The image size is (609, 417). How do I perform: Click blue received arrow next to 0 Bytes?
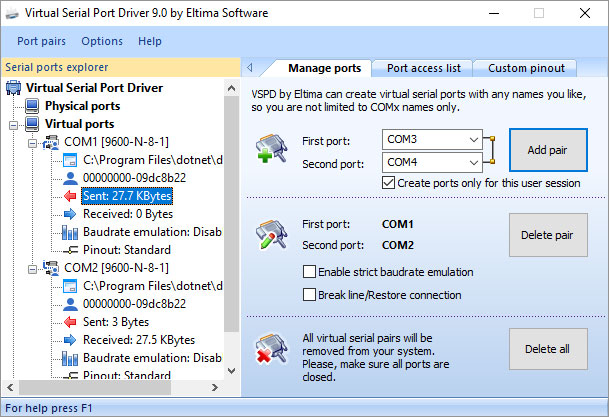pos(70,214)
